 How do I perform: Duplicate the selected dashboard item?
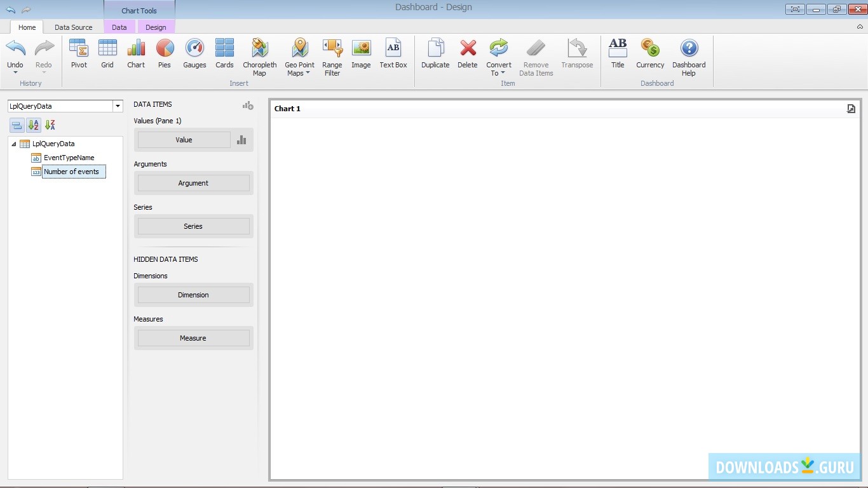tap(435, 53)
